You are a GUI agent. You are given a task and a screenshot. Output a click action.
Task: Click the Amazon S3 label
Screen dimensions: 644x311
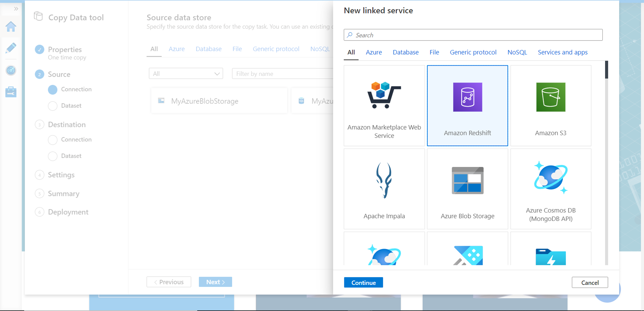pos(551,133)
